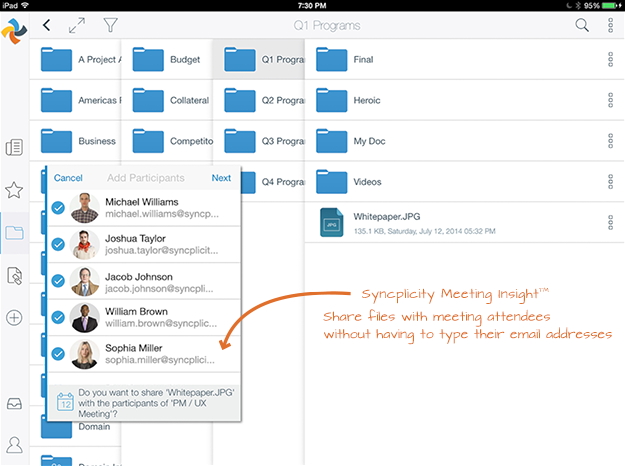
Task: Open the Business folder
Action: pyautogui.click(x=75, y=141)
